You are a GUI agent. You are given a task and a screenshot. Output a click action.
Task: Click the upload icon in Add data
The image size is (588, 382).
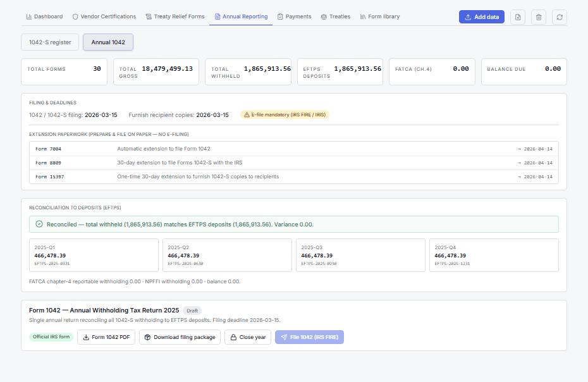468,17
